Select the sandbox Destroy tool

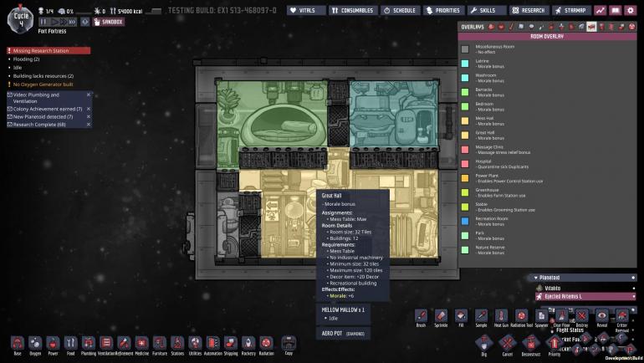pos(581,318)
